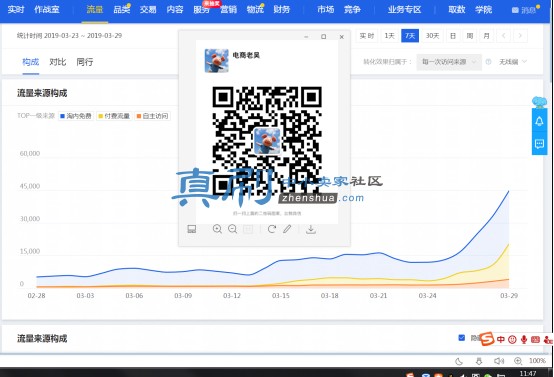554x377 pixels.
Task: Open the bell notifications on right sidebar
Action: 539,121
